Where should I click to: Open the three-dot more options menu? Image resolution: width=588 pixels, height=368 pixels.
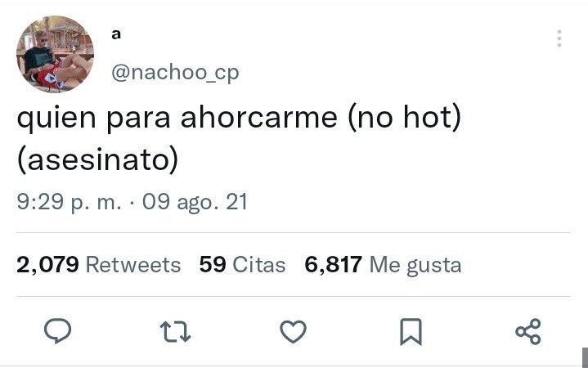tap(559, 38)
